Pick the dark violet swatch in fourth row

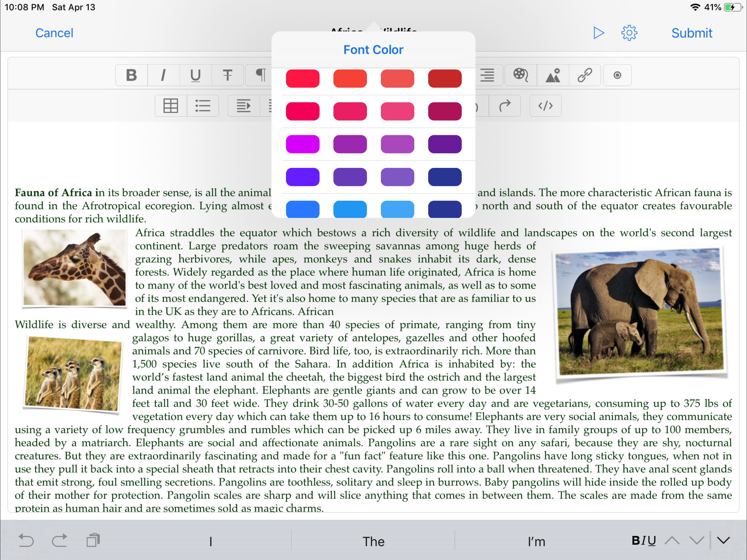pos(350,177)
